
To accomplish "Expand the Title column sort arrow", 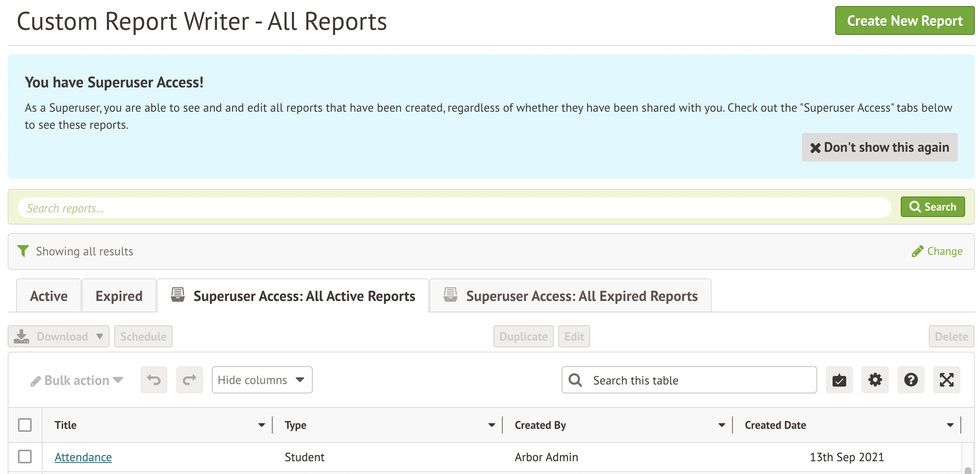I will (261, 425).
